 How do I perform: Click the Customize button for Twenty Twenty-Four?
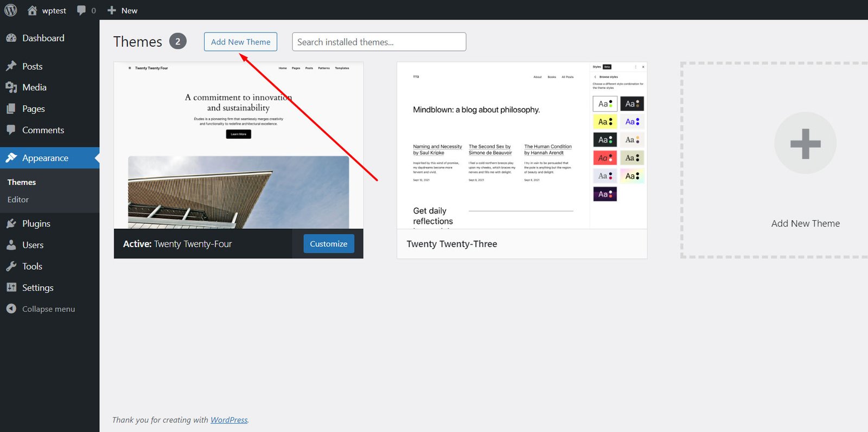point(329,244)
